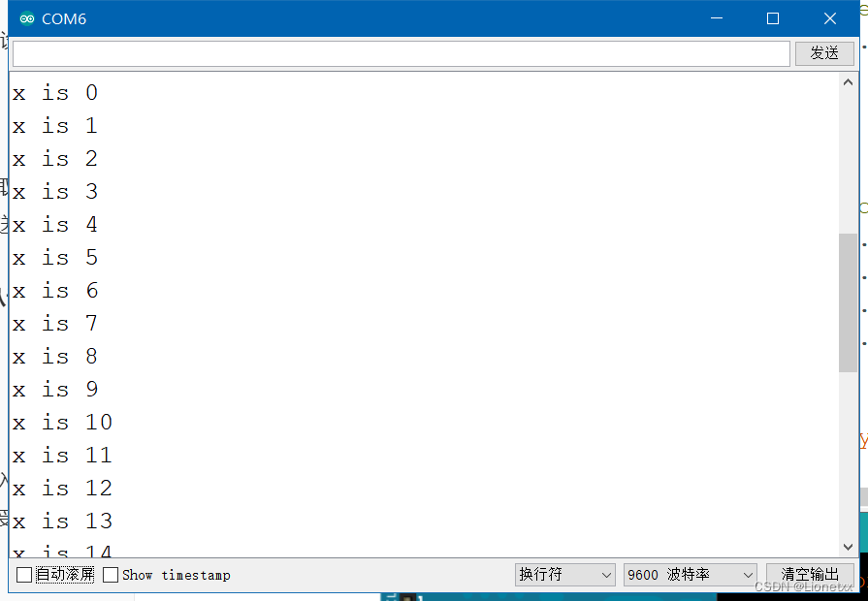Viewport: 868px width, 601px height.
Task: Click the line-ending dropdown arrow
Action: tap(607, 575)
